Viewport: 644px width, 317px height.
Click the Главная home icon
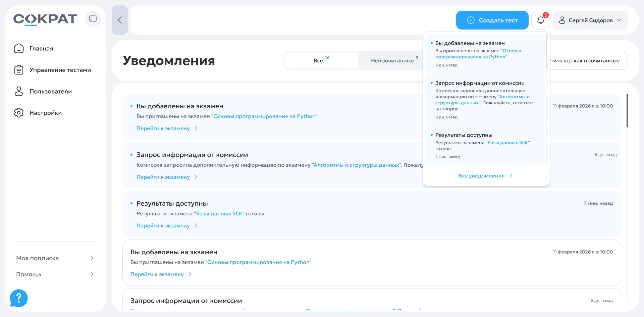19,48
